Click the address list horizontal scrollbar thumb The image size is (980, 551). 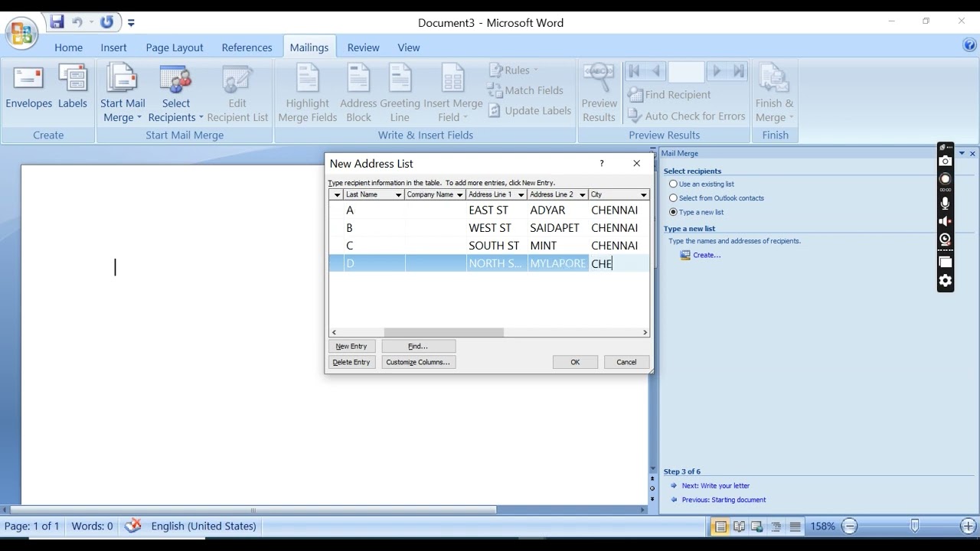tap(444, 332)
